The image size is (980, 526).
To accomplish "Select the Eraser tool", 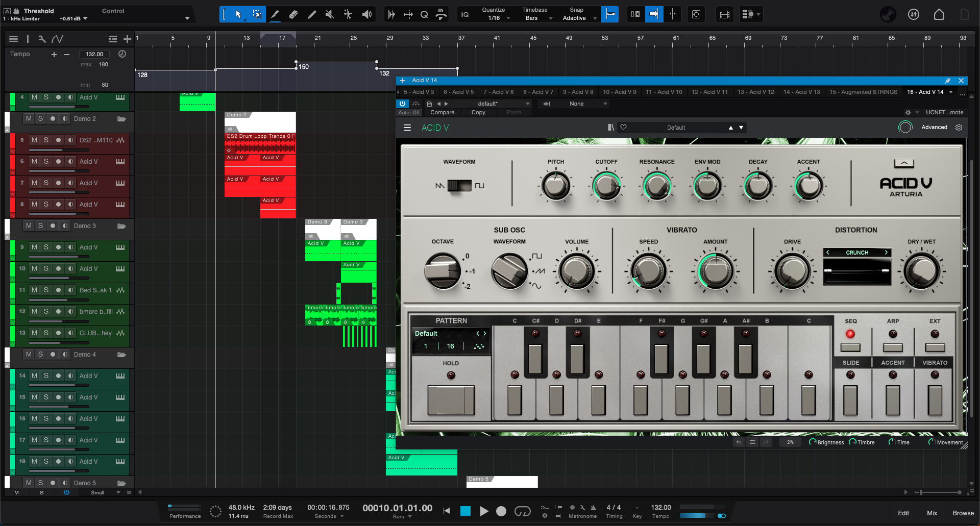I will click(293, 14).
